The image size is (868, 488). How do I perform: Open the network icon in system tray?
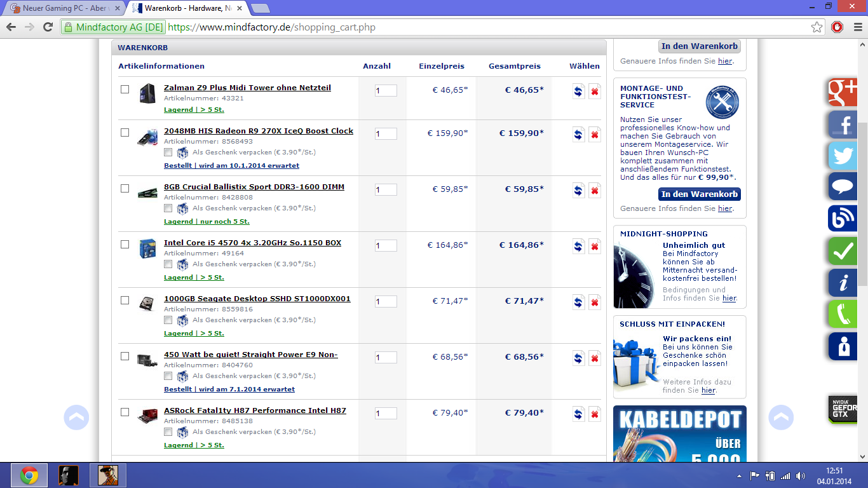point(785,476)
